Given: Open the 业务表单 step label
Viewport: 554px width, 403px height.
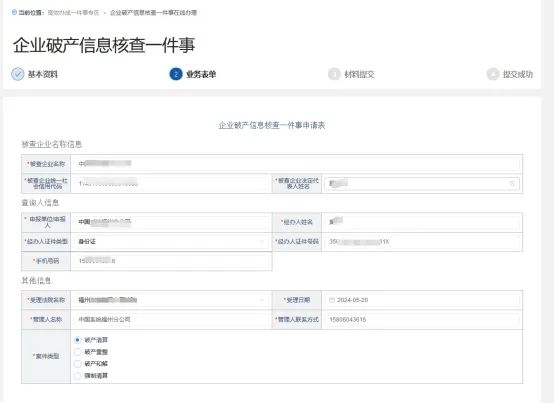Looking at the screenshot, I should 201,74.
